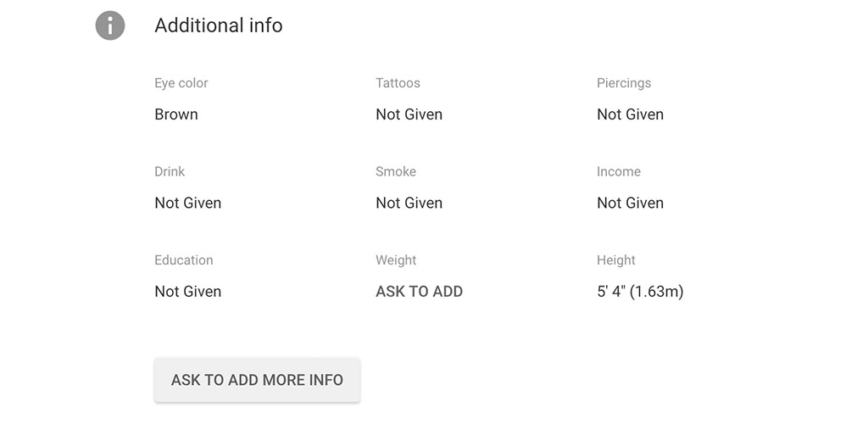
Task: Click the Height label
Action: point(616,260)
